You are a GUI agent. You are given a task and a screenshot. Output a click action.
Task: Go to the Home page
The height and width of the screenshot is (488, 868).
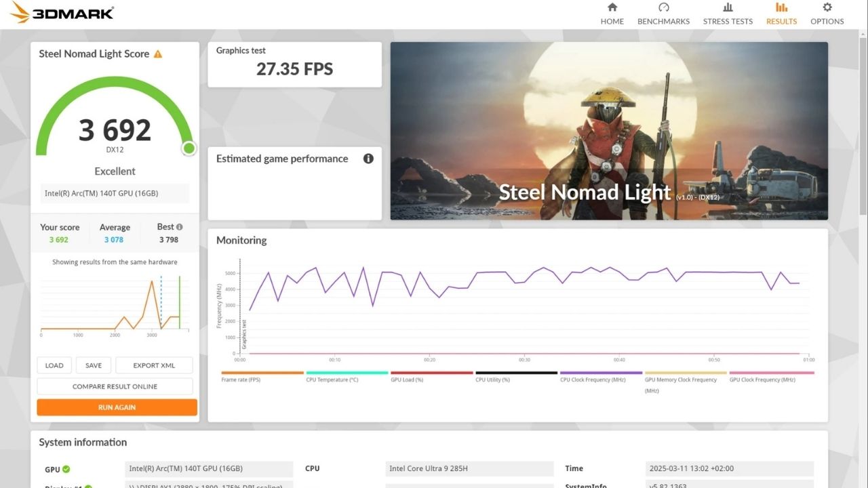pyautogui.click(x=612, y=14)
